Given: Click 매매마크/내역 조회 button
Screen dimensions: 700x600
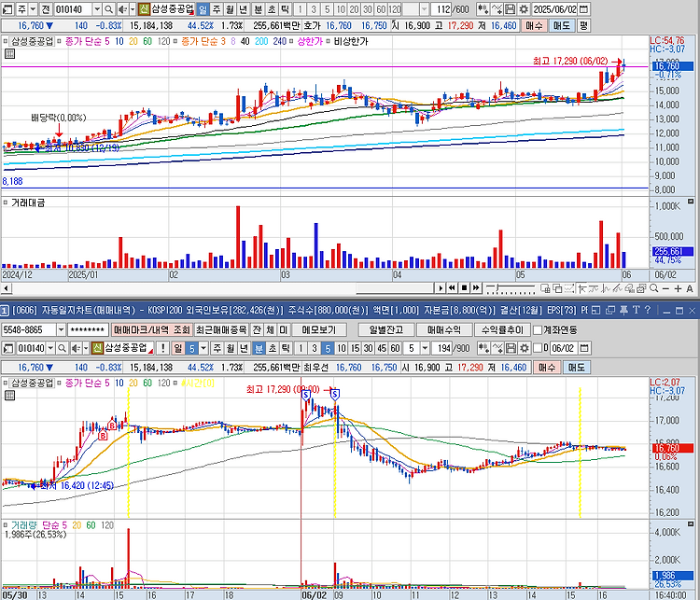Looking at the screenshot, I should click(x=152, y=330).
